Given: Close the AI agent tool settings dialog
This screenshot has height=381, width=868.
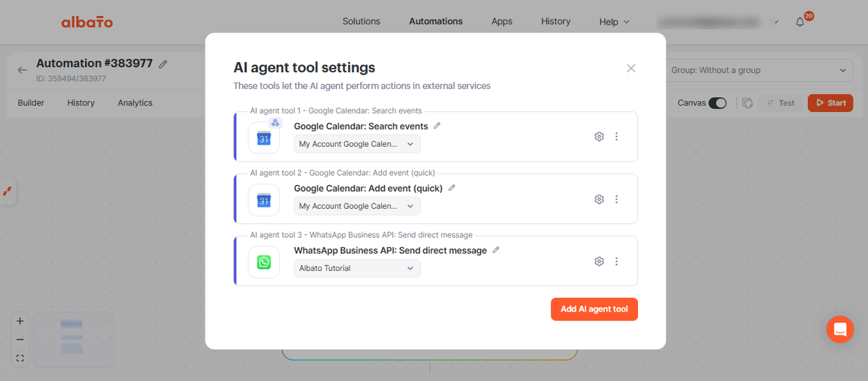Looking at the screenshot, I should coord(631,68).
